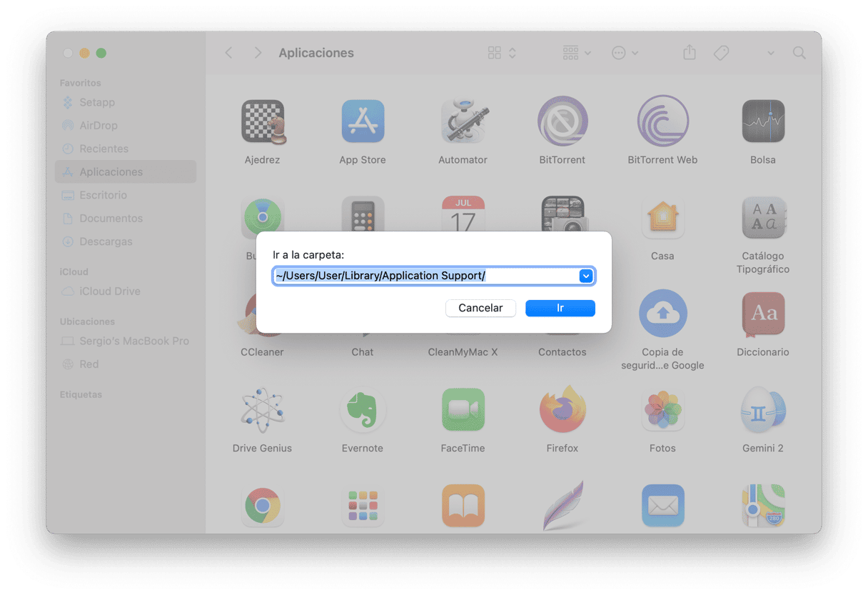This screenshot has width=868, height=595.
Task: Click the search magnifier in Finder toolbar
Action: click(799, 53)
